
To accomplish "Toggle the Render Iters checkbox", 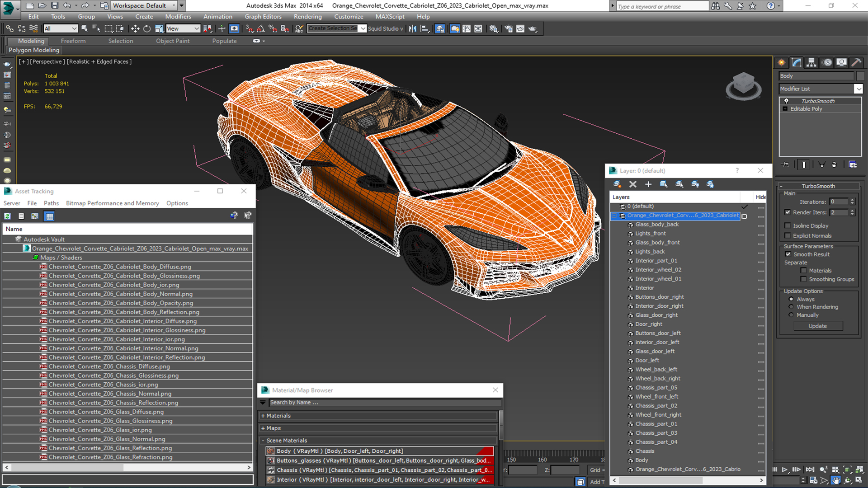I will (x=788, y=212).
